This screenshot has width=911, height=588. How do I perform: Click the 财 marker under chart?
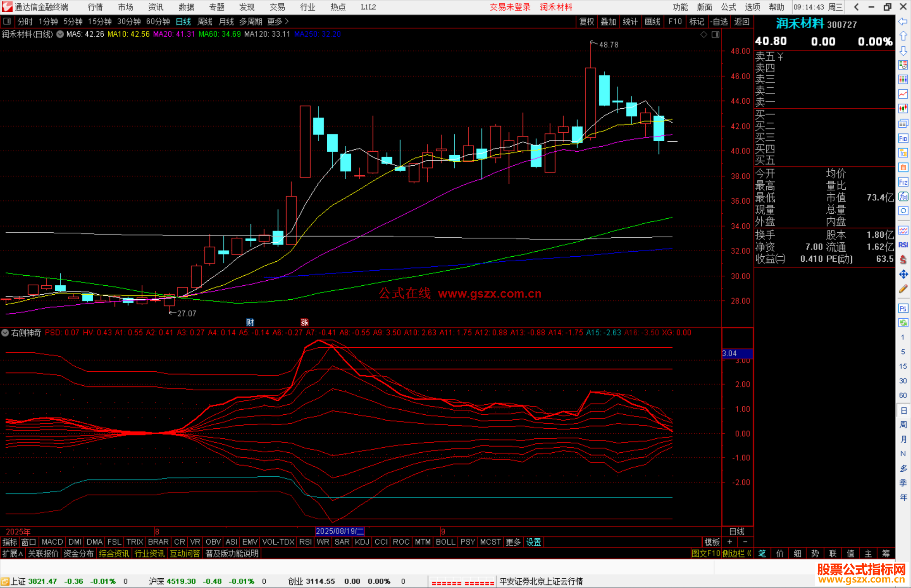click(x=250, y=322)
